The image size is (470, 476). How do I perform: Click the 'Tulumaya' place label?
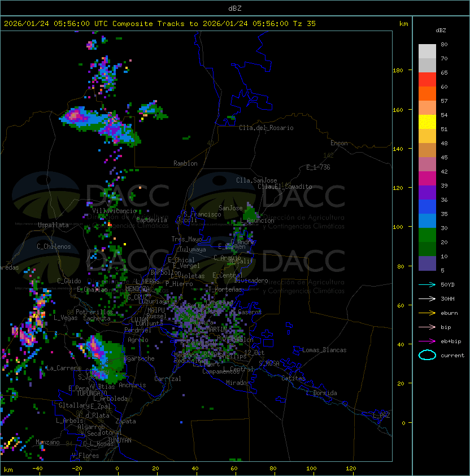coord(193,249)
